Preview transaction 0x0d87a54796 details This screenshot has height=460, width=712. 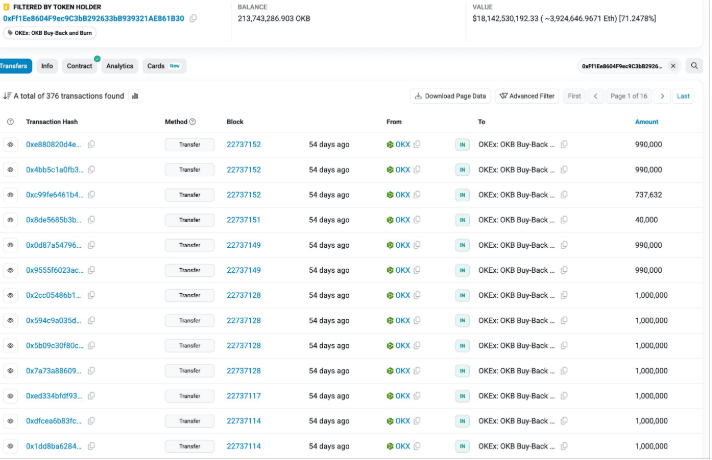[10, 245]
